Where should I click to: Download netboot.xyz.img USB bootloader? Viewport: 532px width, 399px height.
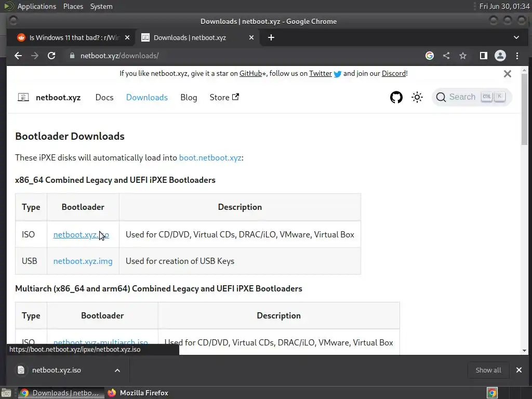(83, 261)
